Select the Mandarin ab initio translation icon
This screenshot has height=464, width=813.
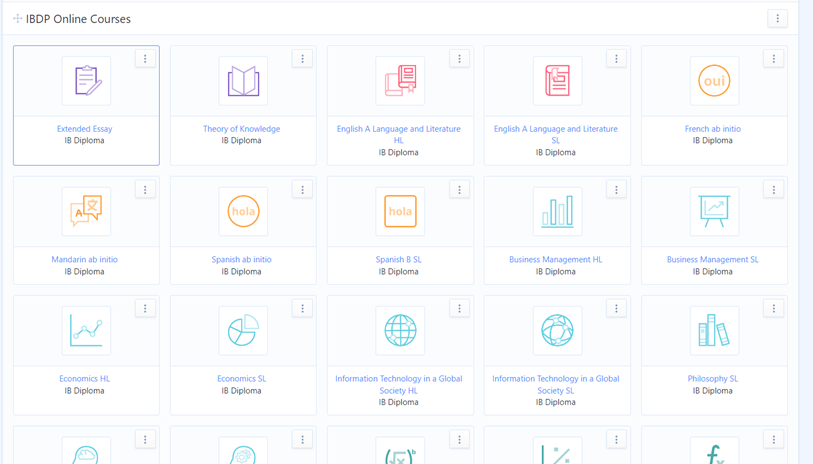(x=86, y=212)
